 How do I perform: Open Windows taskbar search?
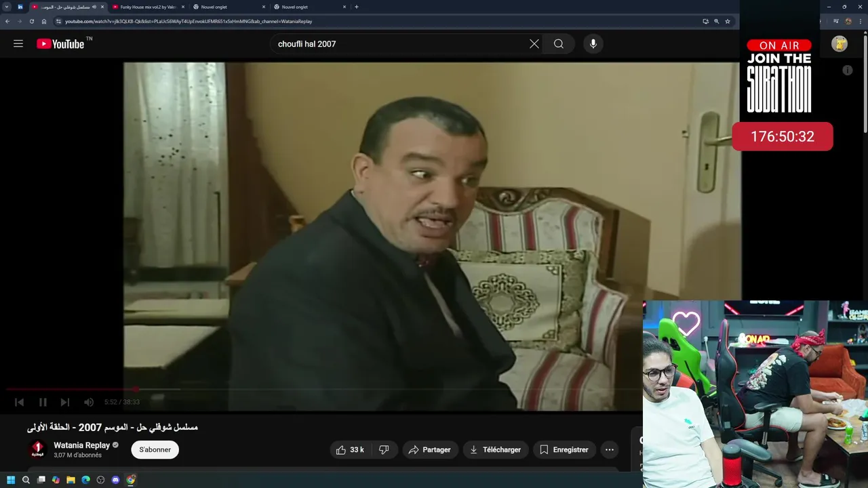pos(26,480)
